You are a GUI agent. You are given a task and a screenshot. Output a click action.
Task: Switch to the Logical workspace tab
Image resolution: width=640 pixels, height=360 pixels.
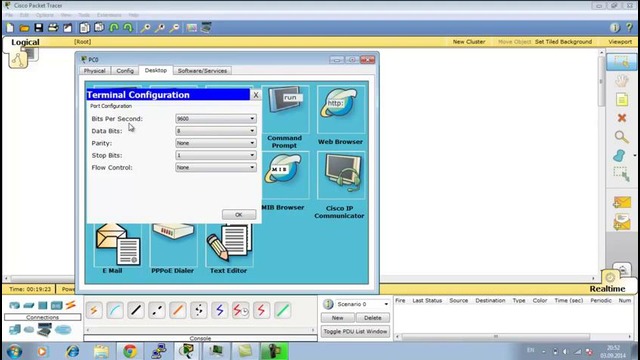click(25, 42)
